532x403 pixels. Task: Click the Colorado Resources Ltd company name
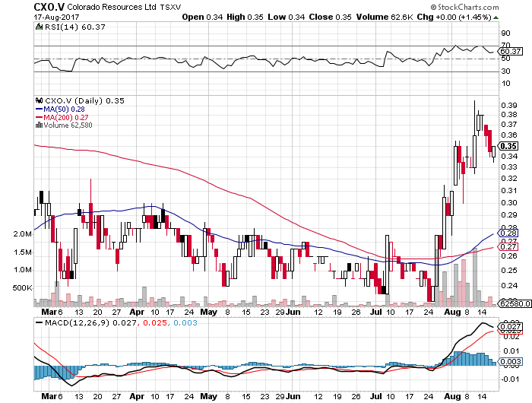[112, 7]
